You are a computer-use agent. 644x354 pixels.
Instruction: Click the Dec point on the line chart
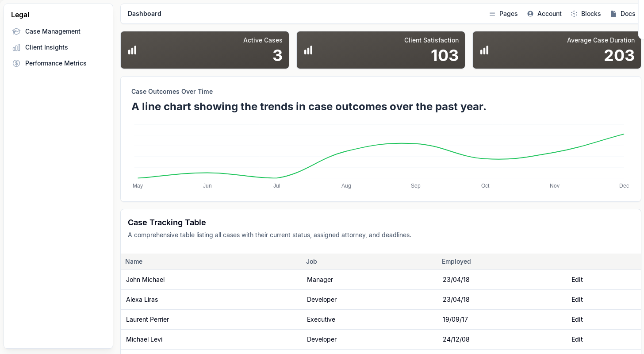pyautogui.click(x=624, y=134)
